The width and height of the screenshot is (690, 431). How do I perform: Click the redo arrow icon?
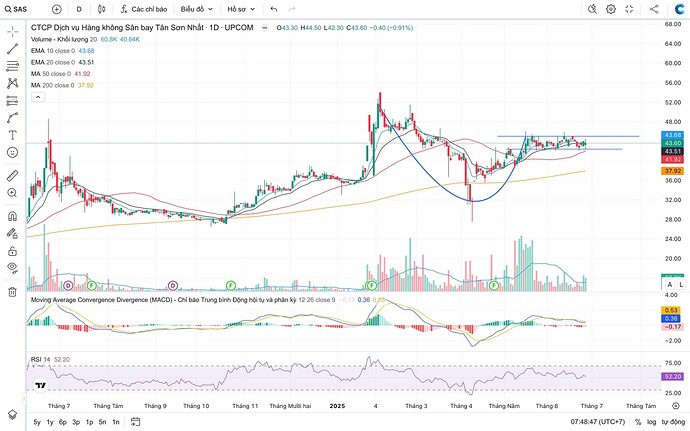[x=292, y=9]
